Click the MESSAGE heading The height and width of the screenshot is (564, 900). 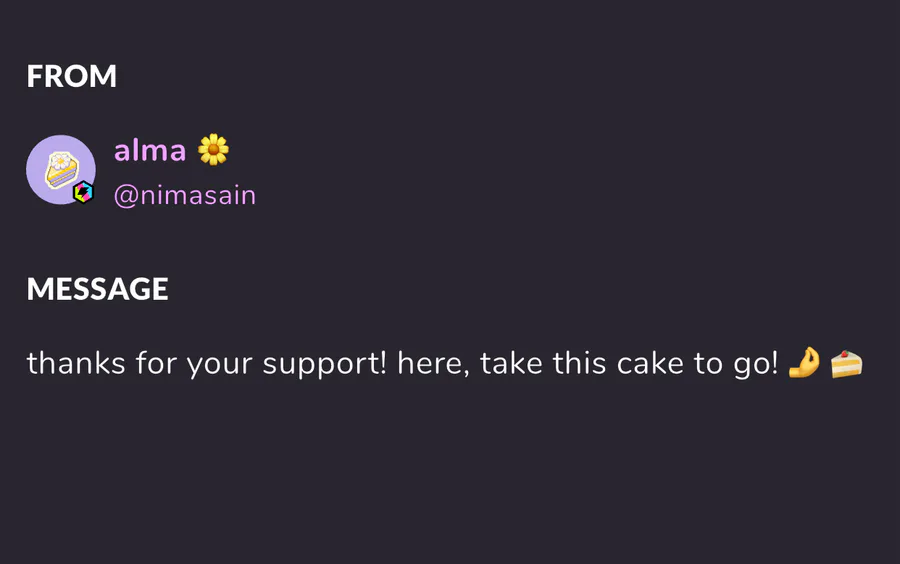tap(98, 289)
